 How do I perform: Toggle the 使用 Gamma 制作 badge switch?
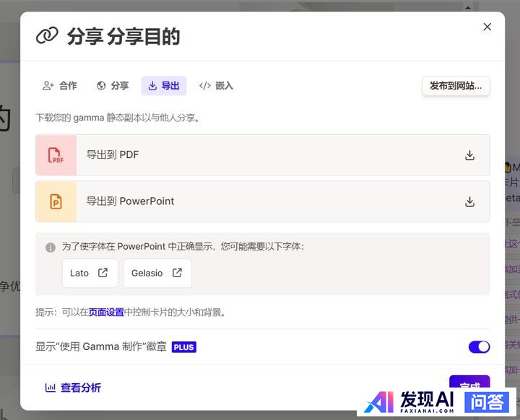click(479, 347)
